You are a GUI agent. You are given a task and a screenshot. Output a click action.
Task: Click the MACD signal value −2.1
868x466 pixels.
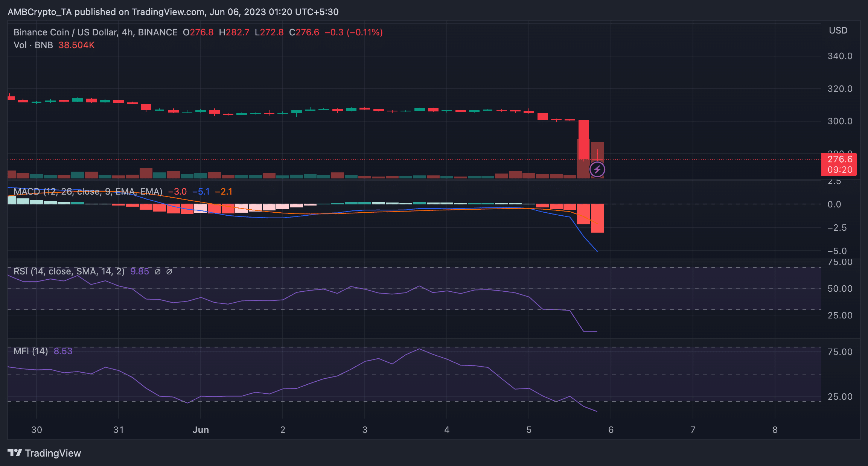(224, 192)
